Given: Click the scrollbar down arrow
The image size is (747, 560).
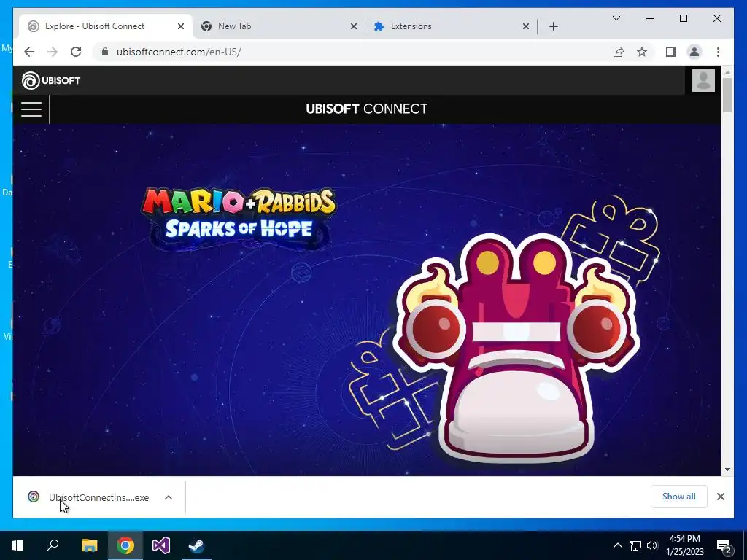Looking at the screenshot, I should pos(727,470).
